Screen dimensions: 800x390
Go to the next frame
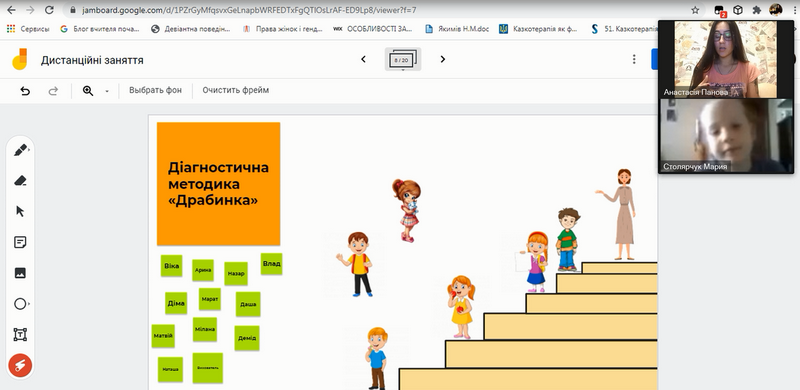point(442,59)
